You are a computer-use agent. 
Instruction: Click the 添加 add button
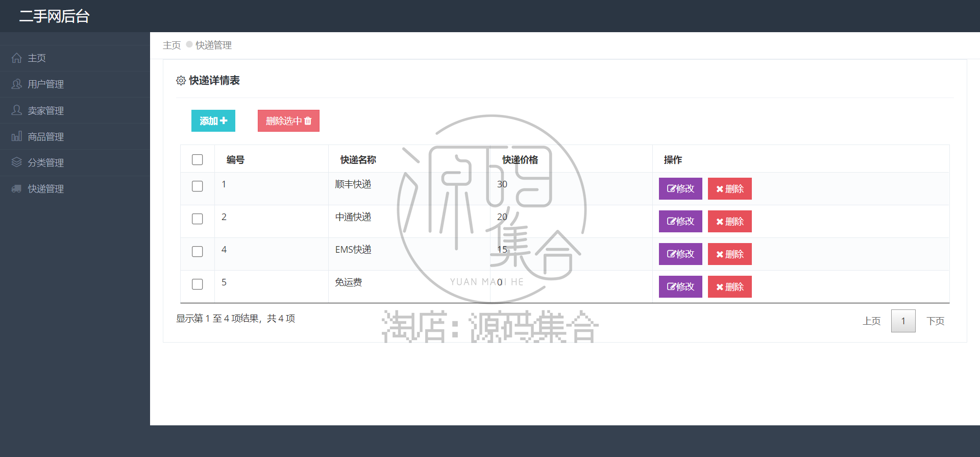point(213,121)
